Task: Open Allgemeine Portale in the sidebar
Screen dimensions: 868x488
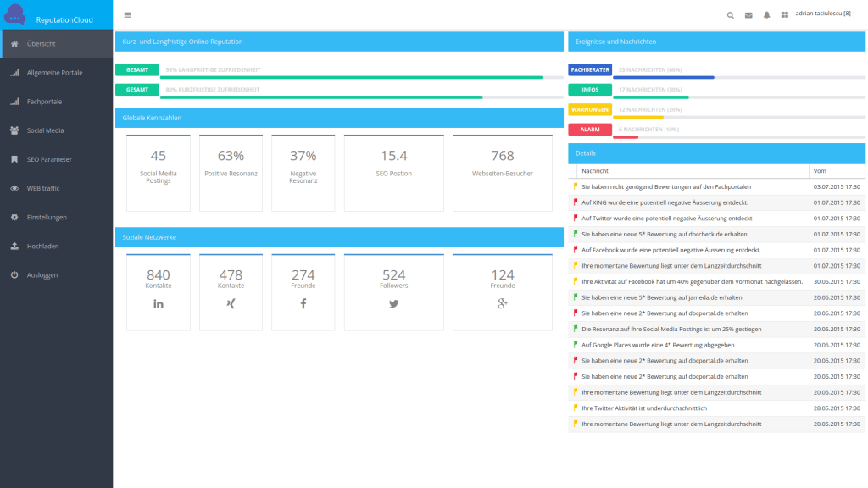Action: pyautogui.click(x=54, y=73)
